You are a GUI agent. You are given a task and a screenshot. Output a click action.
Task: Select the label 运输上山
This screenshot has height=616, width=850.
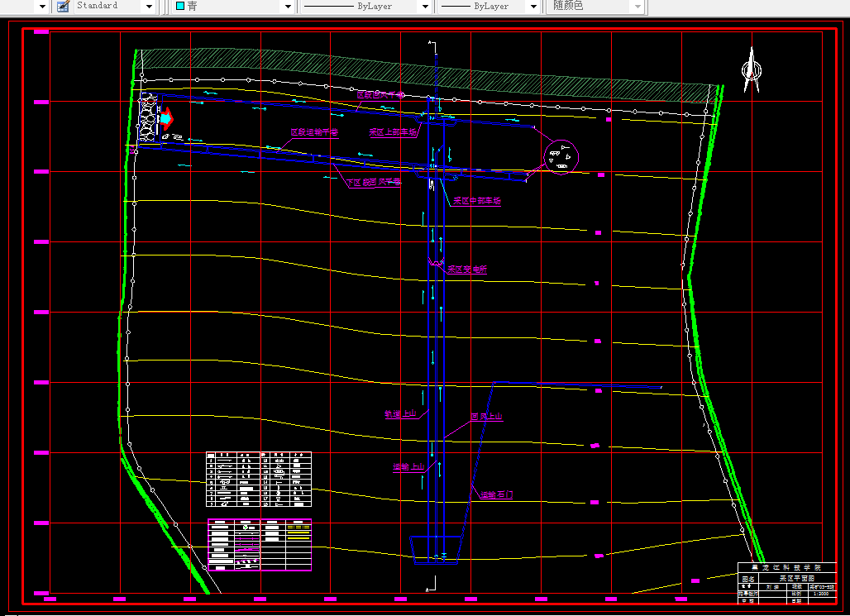point(408,467)
